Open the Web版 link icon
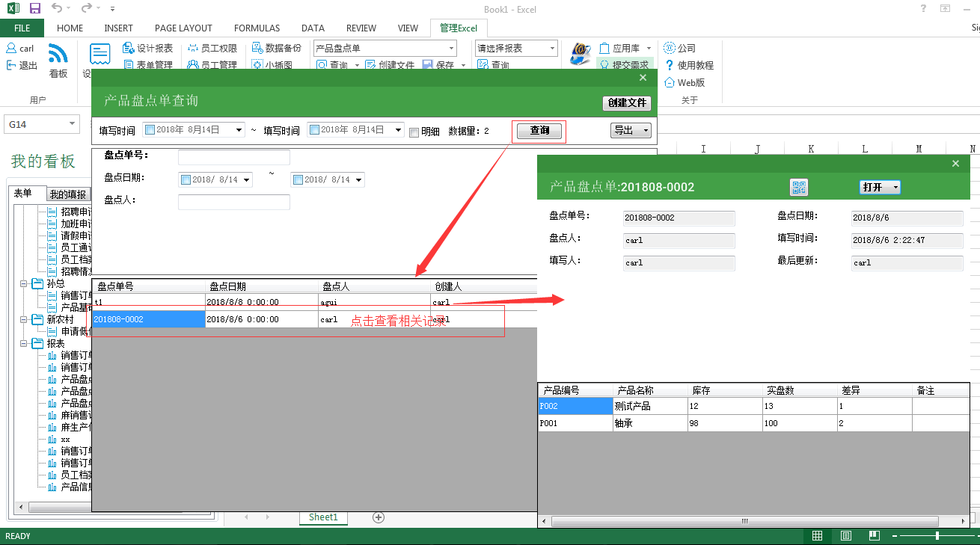The image size is (980, 545). [x=670, y=82]
